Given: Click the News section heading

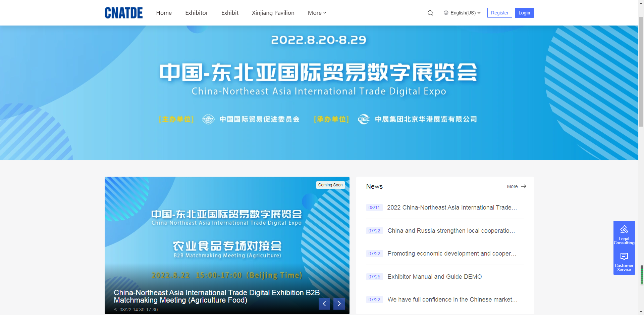Looking at the screenshot, I should point(374,186).
